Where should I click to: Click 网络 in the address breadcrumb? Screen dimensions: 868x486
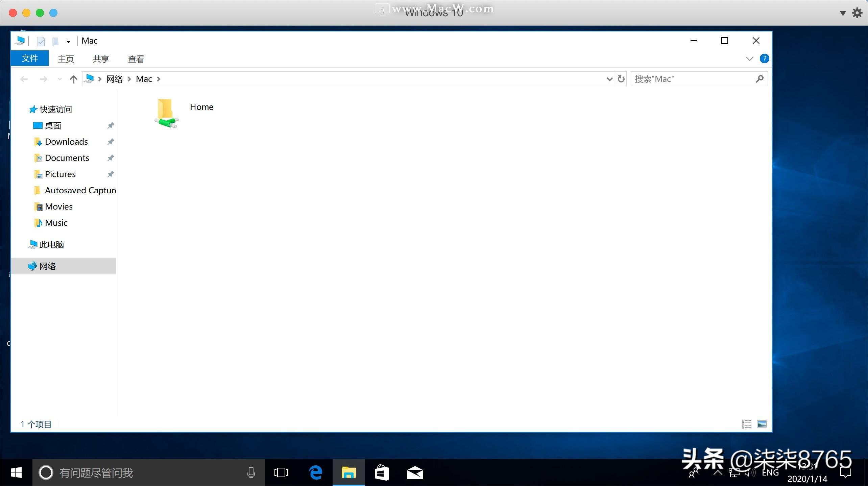pos(114,79)
